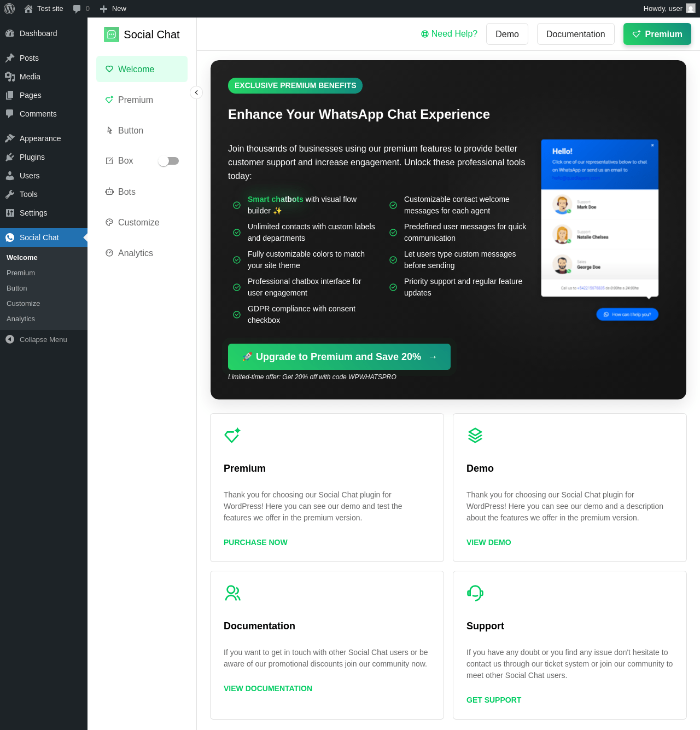The width and height of the screenshot is (700, 730).
Task: Open the Appearance menu
Action: pyautogui.click(x=44, y=138)
